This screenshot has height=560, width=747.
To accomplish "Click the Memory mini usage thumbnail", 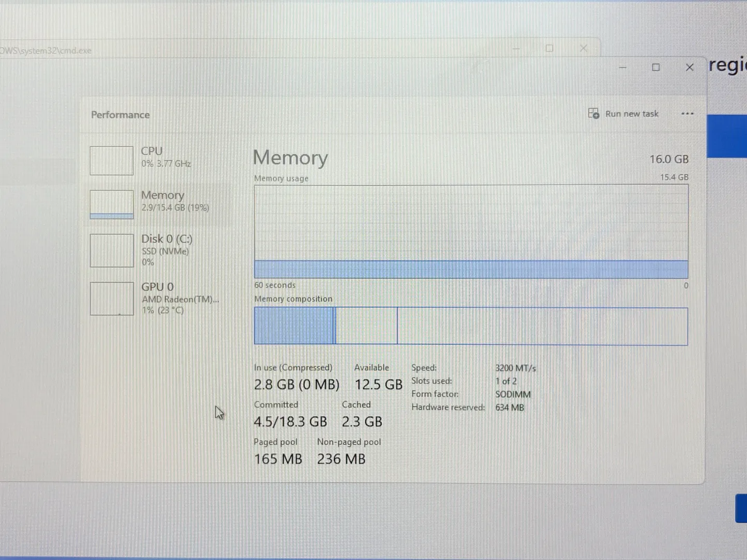I will click(112, 204).
